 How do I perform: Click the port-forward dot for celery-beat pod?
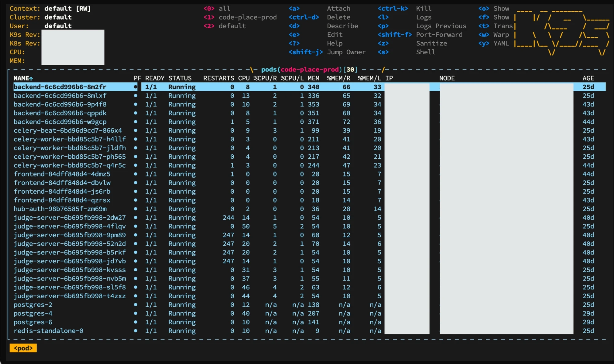[x=135, y=130]
